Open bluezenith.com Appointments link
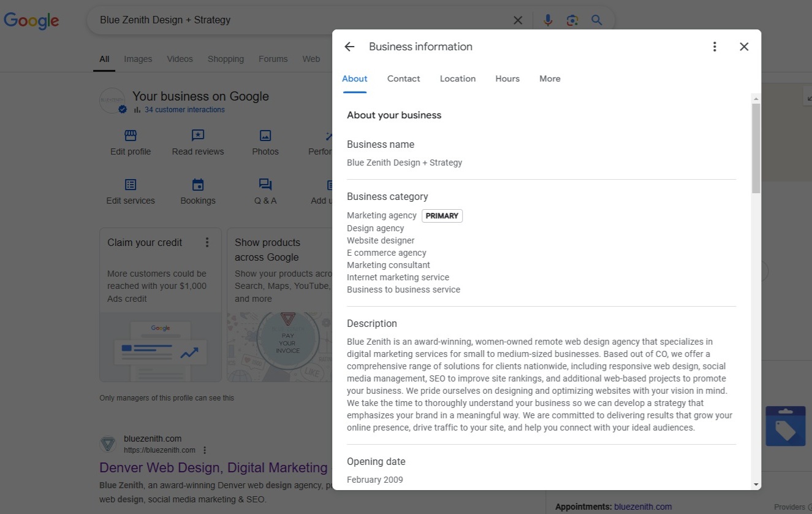The height and width of the screenshot is (514, 812). pyautogui.click(x=643, y=507)
